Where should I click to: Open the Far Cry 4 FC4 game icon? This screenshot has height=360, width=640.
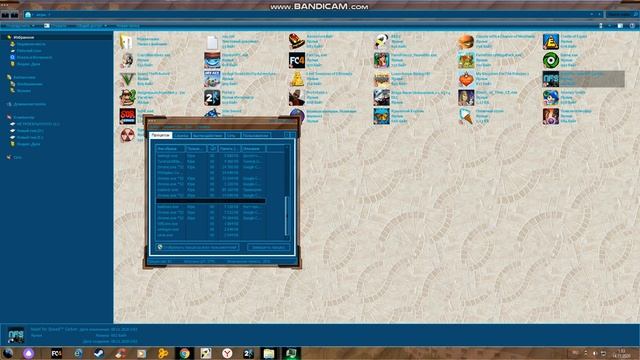297,60
